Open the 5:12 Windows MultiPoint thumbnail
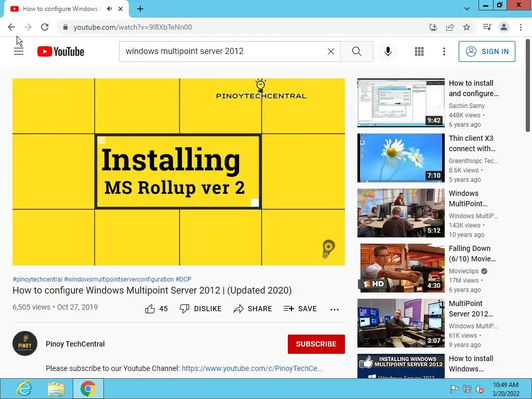This screenshot has width=532, height=399. (x=401, y=212)
